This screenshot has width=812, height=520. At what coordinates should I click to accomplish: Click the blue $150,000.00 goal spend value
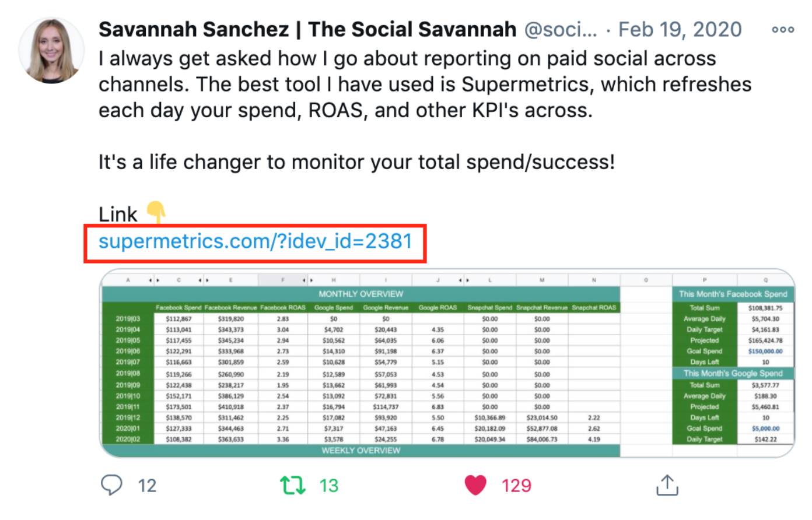[765, 352]
